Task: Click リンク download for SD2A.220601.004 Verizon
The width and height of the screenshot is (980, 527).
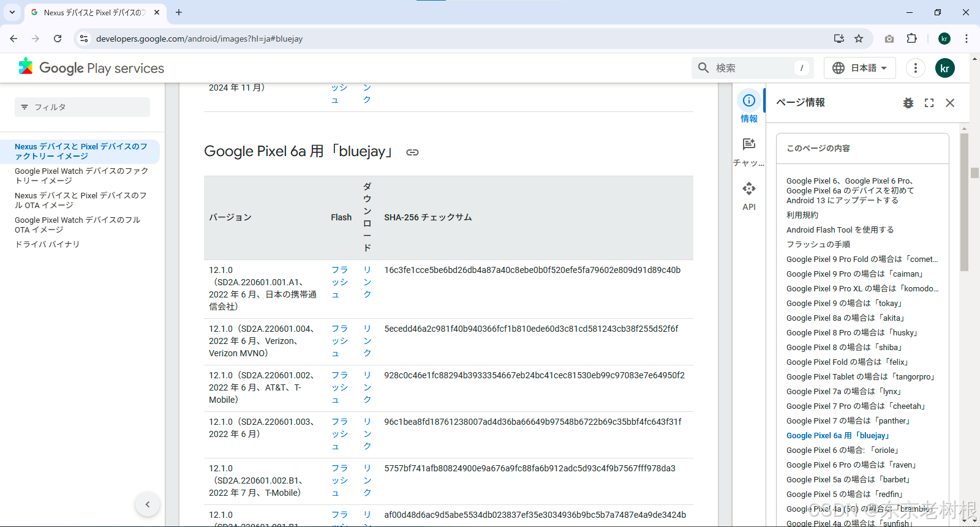Action: (367, 341)
